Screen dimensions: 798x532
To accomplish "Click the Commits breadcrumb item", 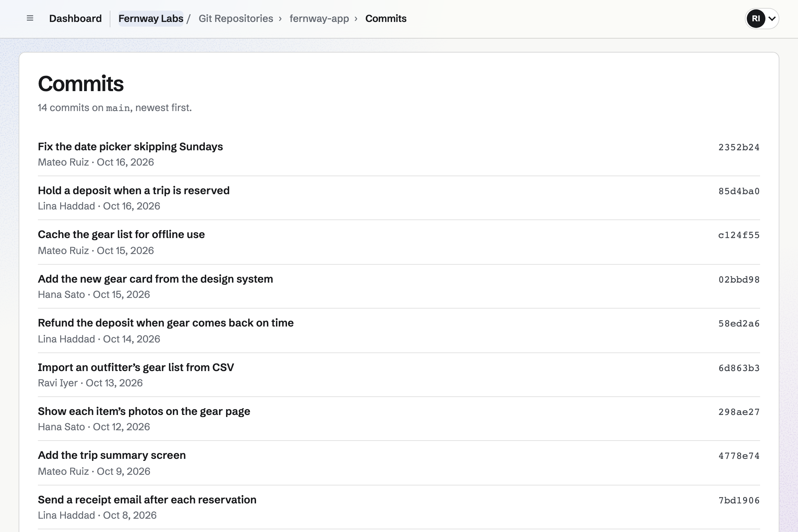I will click(386, 18).
